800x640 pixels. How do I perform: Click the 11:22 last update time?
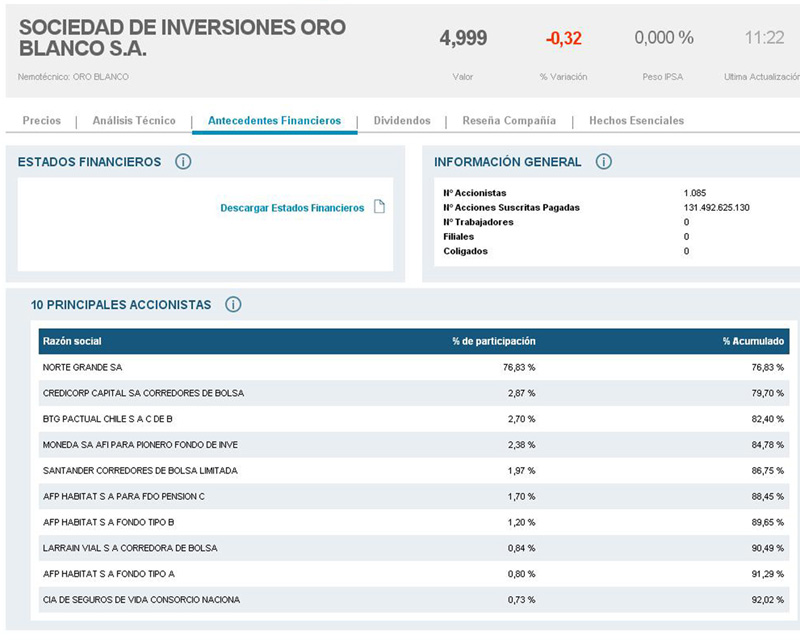pos(764,37)
